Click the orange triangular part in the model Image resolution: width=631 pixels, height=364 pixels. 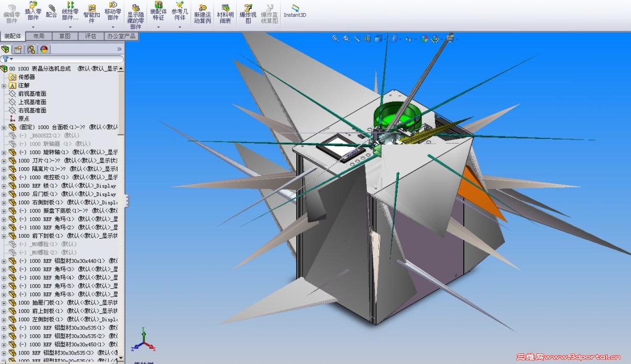[481, 193]
